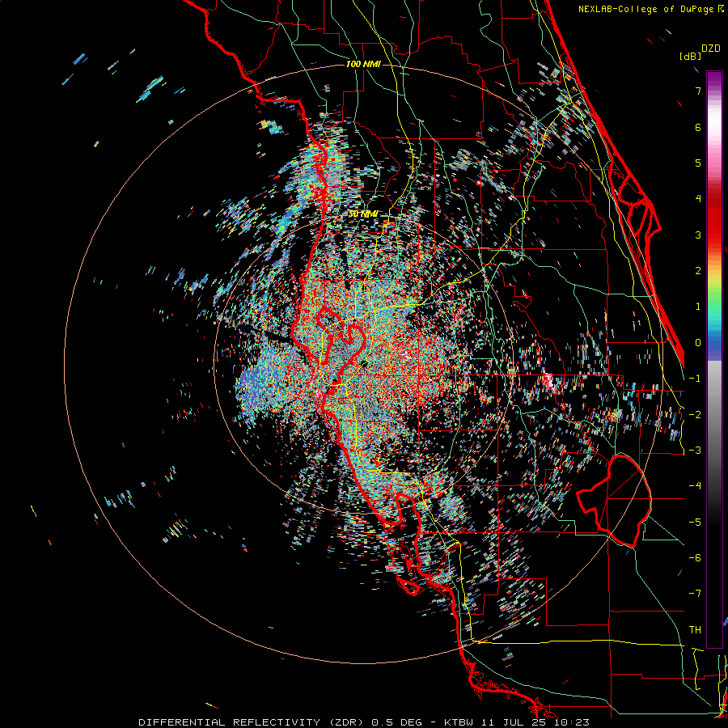Select the 4 dB scale label
The image size is (728, 728).
(x=698, y=199)
